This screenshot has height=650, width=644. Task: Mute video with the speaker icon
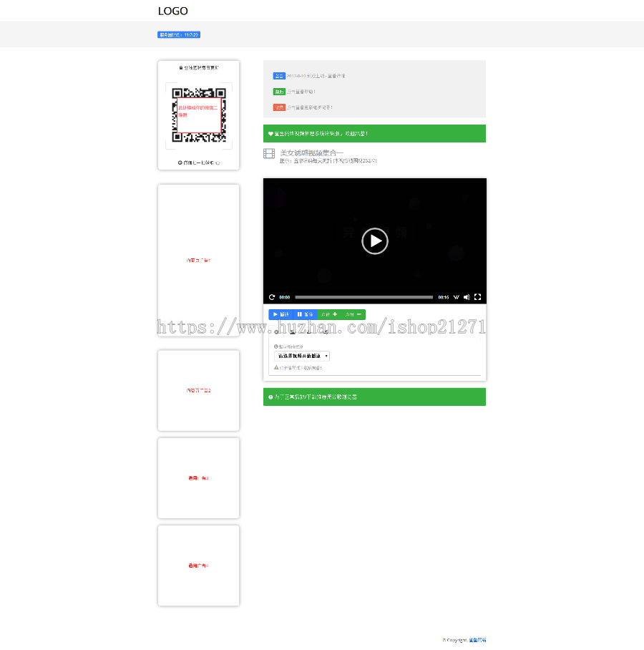[x=467, y=297]
